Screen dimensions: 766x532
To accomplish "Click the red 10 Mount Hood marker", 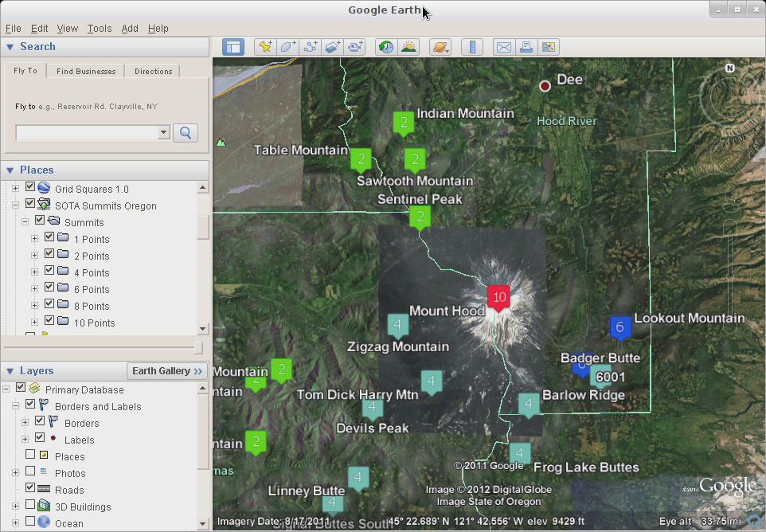I will point(498,298).
